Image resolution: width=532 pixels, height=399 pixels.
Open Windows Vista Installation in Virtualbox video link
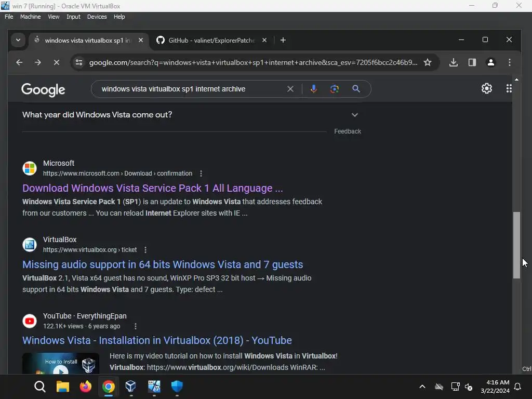[x=157, y=341]
